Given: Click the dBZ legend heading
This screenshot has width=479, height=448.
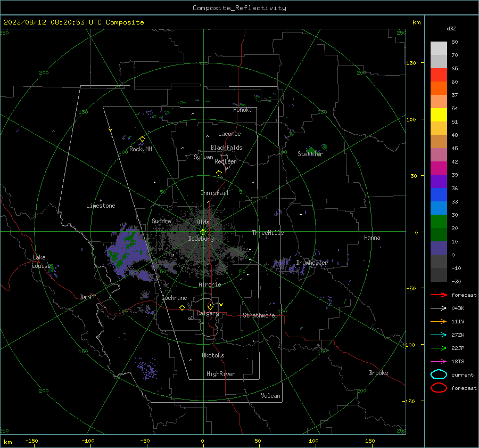Looking at the screenshot, I should 451,28.
